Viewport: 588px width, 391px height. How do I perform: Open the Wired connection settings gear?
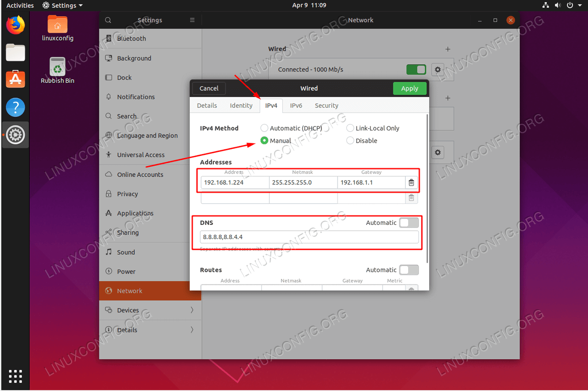click(x=438, y=69)
